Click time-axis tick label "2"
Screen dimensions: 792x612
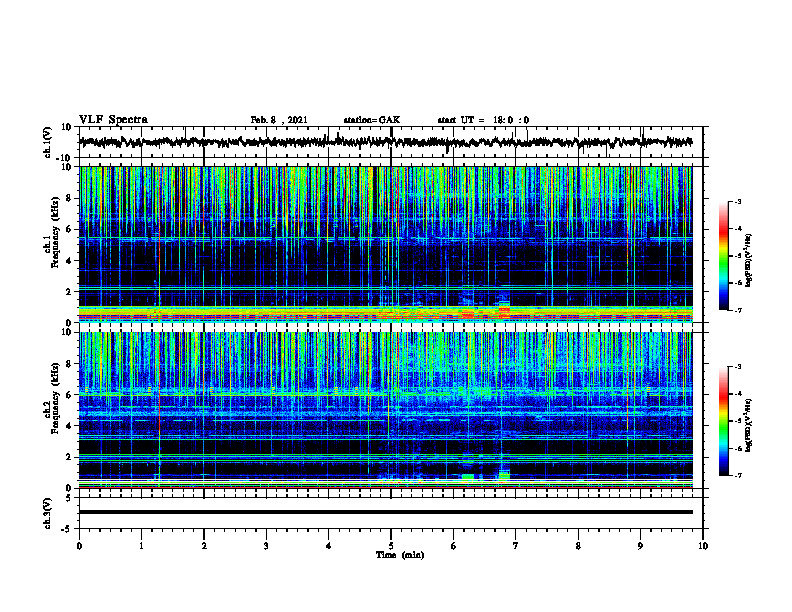pyautogui.click(x=204, y=546)
